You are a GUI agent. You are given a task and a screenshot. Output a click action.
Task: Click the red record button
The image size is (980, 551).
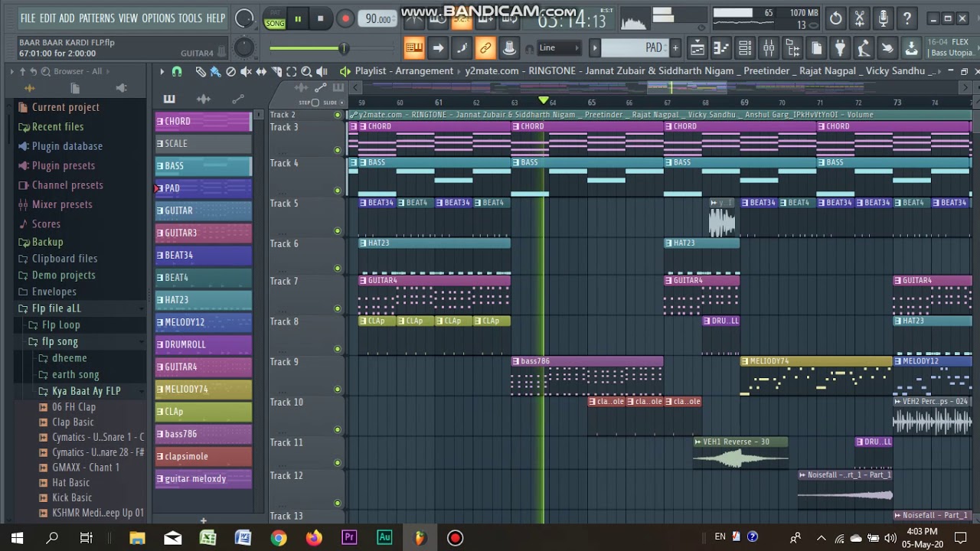point(345,19)
